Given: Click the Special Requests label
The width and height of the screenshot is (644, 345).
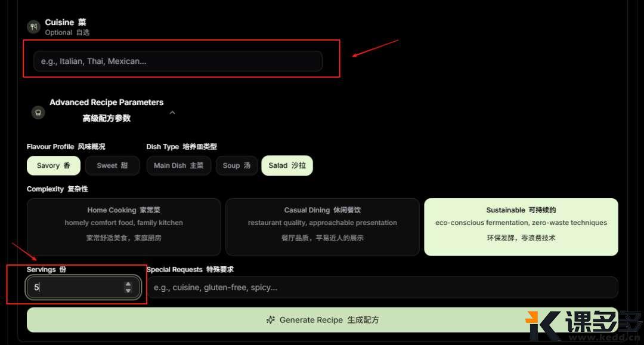Looking at the screenshot, I should [190, 270].
